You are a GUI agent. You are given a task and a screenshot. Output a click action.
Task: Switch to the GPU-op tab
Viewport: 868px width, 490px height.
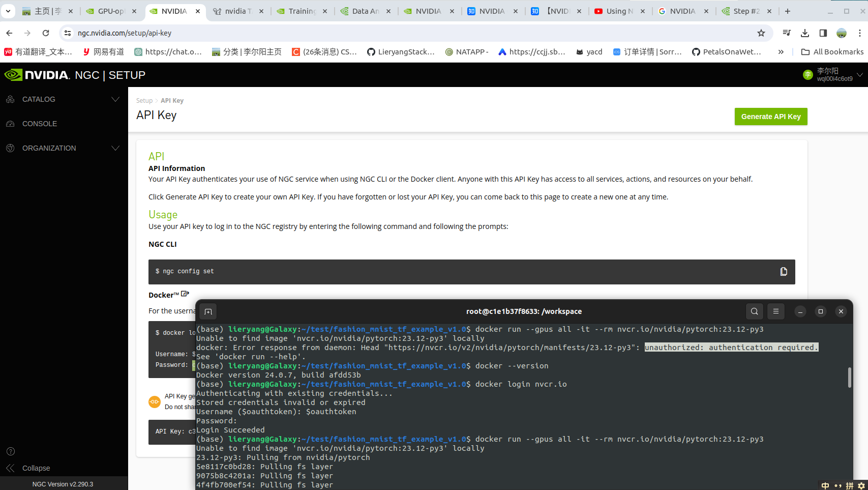[x=111, y=11]
